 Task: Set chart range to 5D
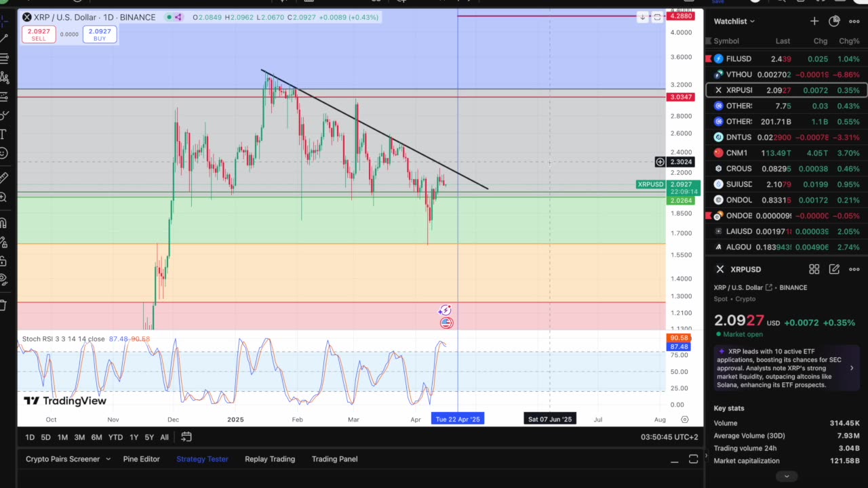coord(45,437)
